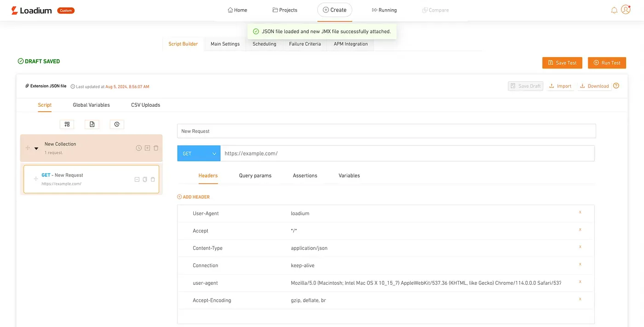Switch to the APM Integration tab
Screen dimensions: 644x327
pos(351,44)
